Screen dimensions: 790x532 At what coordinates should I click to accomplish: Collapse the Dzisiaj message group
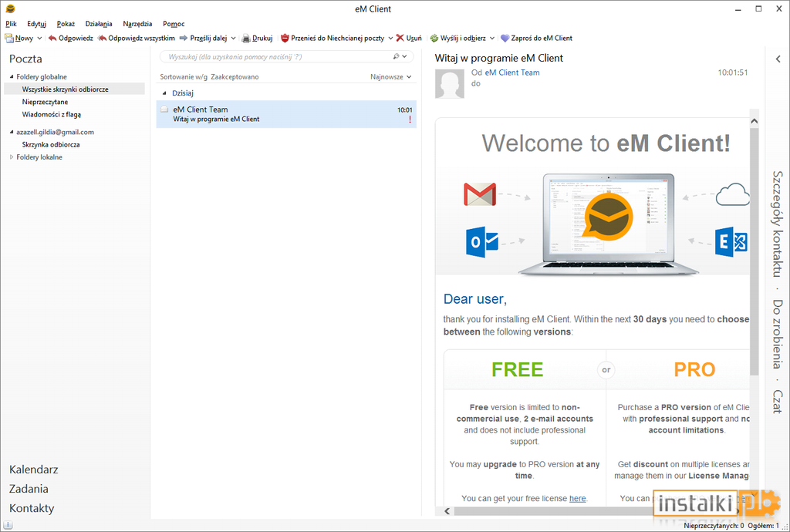tap(164, 93)
